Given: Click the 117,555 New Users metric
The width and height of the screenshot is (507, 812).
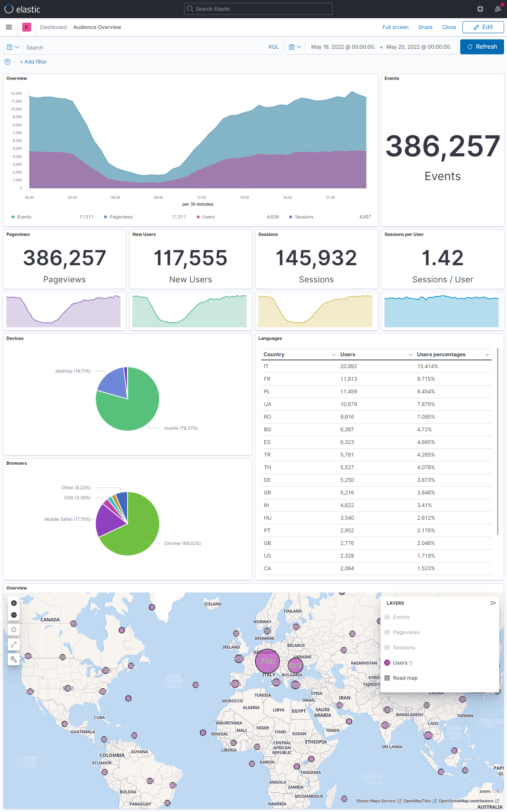Looking at the screenshot, I should pos(190,258).
